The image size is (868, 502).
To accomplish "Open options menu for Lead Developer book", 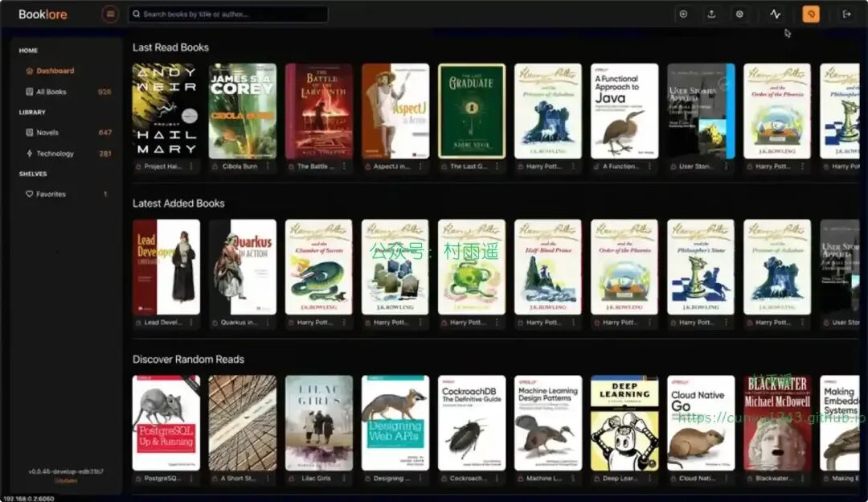I will 191,323.
